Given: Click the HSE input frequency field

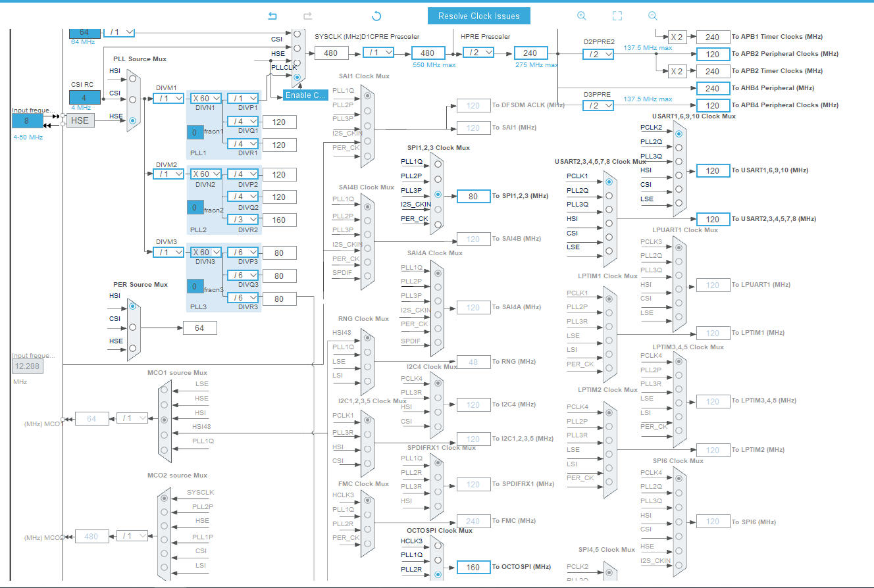Looking at the screenshot, I should pyautogui.click(x=27, y=121).
